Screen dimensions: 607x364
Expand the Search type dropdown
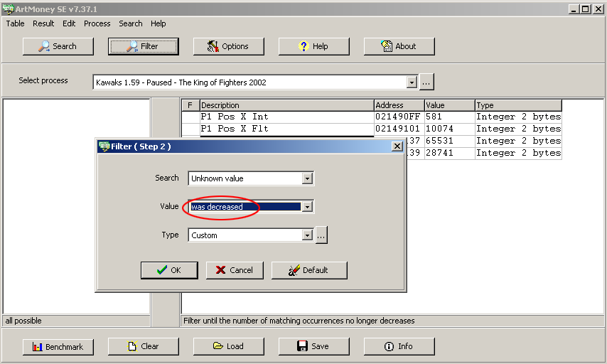click(x=307, y=178)
